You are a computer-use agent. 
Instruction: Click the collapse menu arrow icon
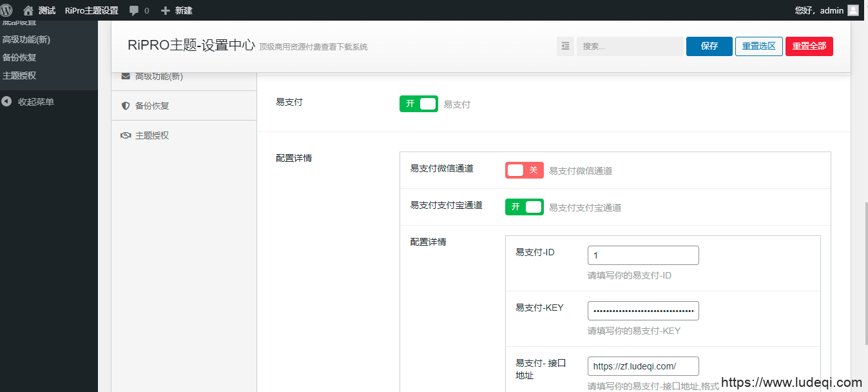click(x=6, y=102)
